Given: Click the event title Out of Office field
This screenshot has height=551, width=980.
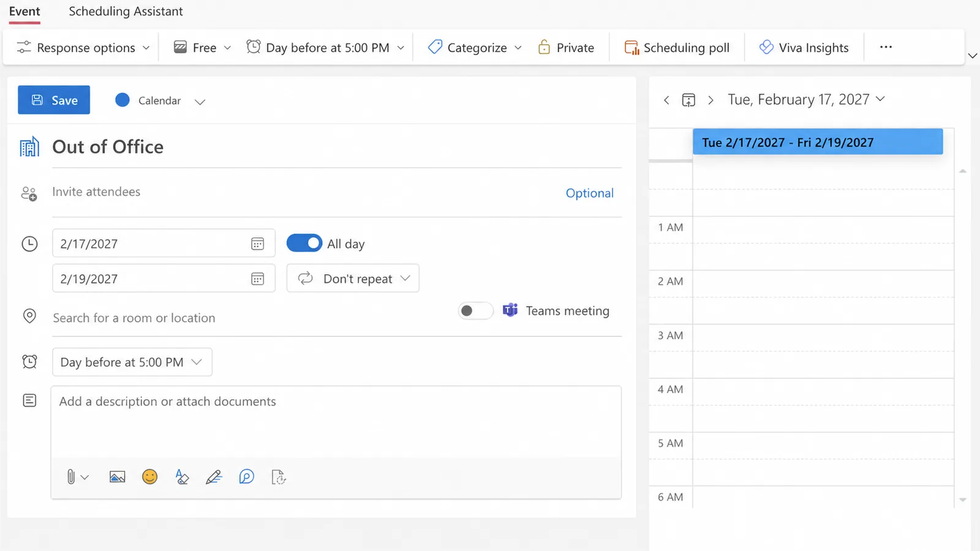Looking at the screenshot, I should click(x=337, y=147).
